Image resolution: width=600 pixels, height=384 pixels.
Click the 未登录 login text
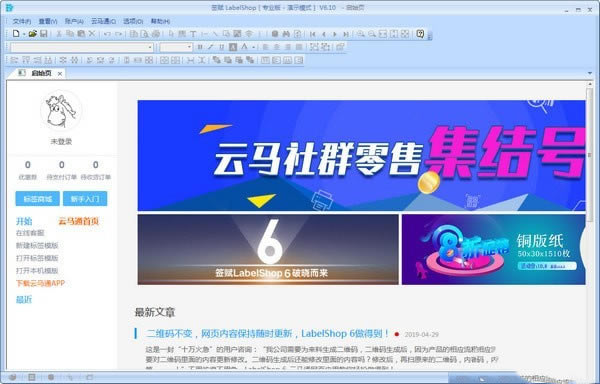[61, 142]
